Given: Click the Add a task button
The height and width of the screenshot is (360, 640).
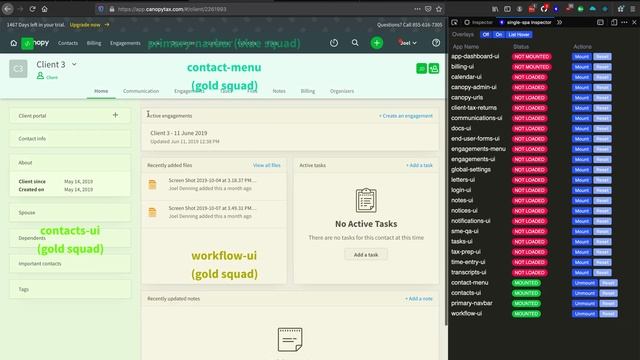Looking at the screenshot, I should (x=366, y=255).
